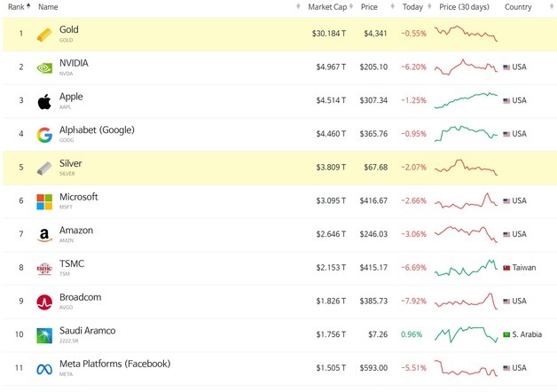Open the Broadcom company link

(x=81, y=297)
